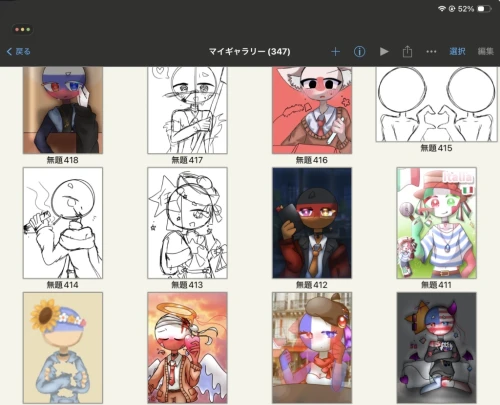
Task: Tap the orientation lock status icon
Action: point(452,9)
